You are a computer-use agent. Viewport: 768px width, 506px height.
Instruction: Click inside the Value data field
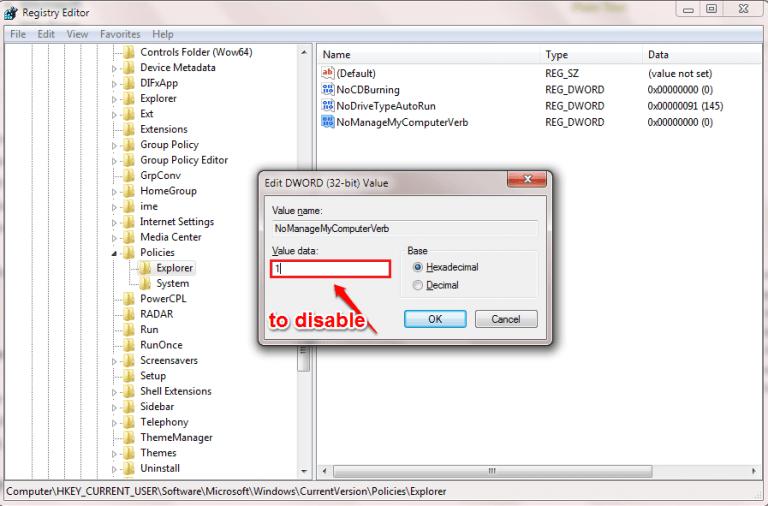click(331, 269)
